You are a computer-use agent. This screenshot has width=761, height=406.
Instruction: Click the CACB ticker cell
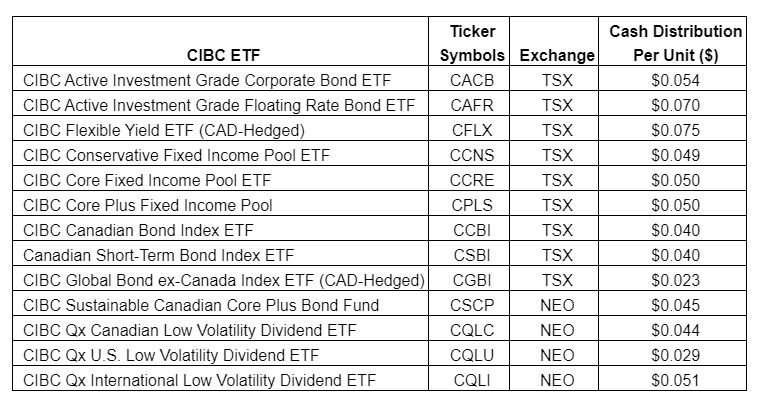(x=473, y=80)
